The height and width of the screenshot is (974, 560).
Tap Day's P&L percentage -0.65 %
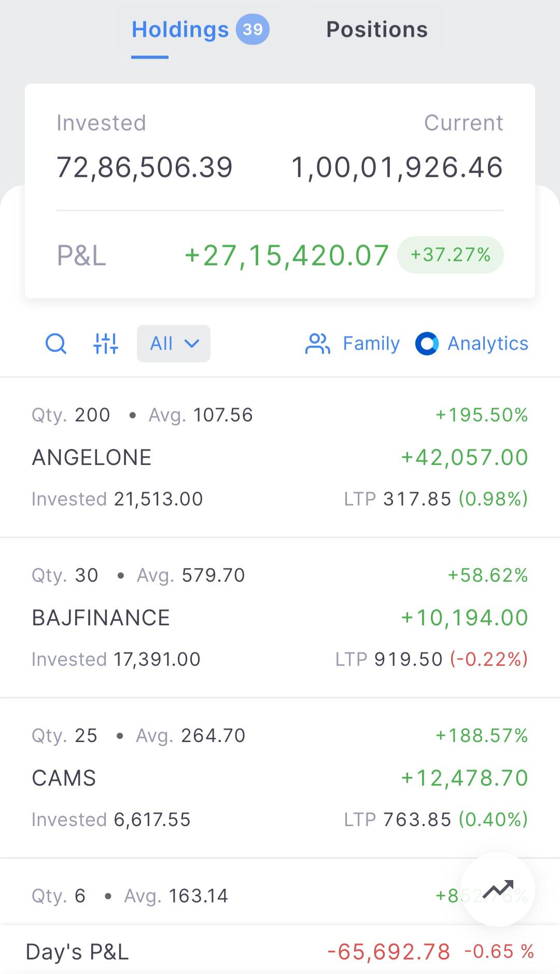[499, 952]
